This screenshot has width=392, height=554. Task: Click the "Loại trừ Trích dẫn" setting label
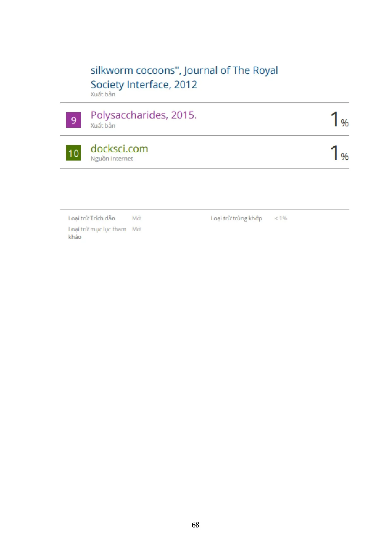click(x=92, y=218)
